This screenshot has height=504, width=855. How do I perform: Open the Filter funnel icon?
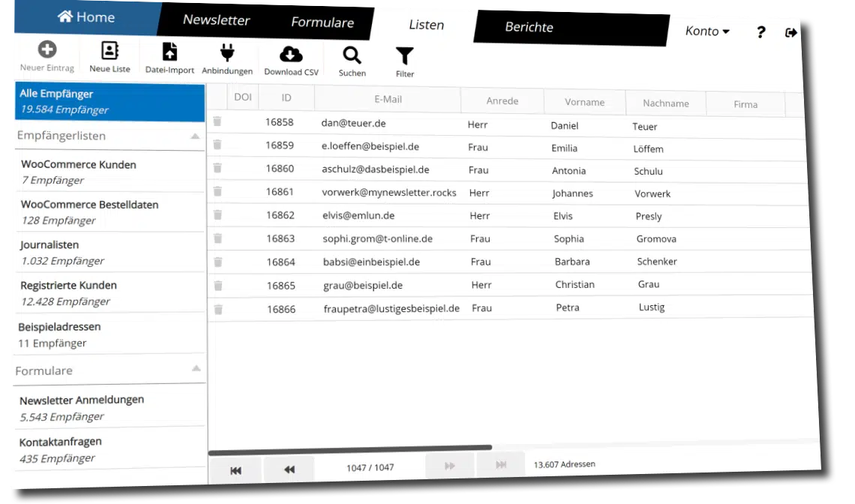[x=404, y=56]
